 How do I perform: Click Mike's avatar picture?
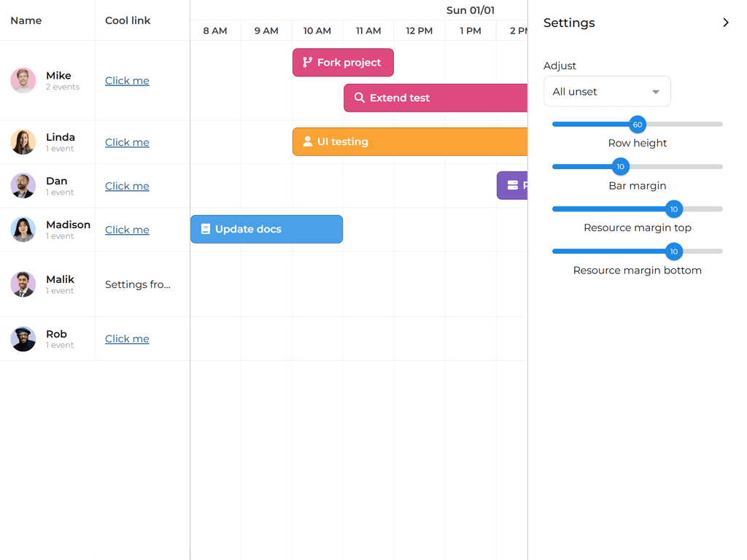click(23, 80)
